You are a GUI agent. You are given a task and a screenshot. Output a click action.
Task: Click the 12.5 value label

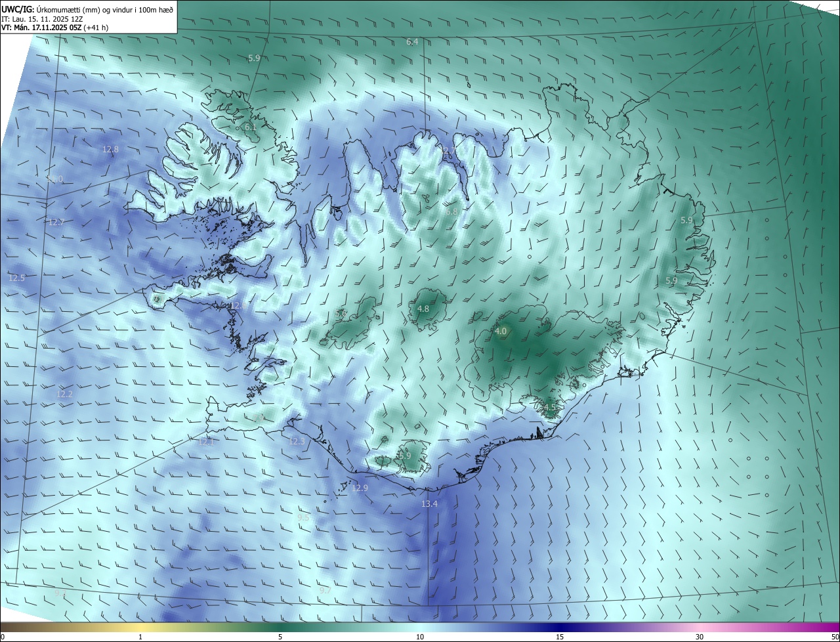[x=16, y=278]
